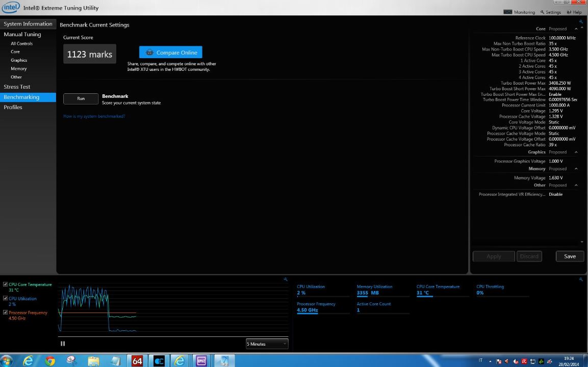Open taskbar icon right of Chrome
The width and height of the screenshot is (588, 367).
tap(71, 361)
